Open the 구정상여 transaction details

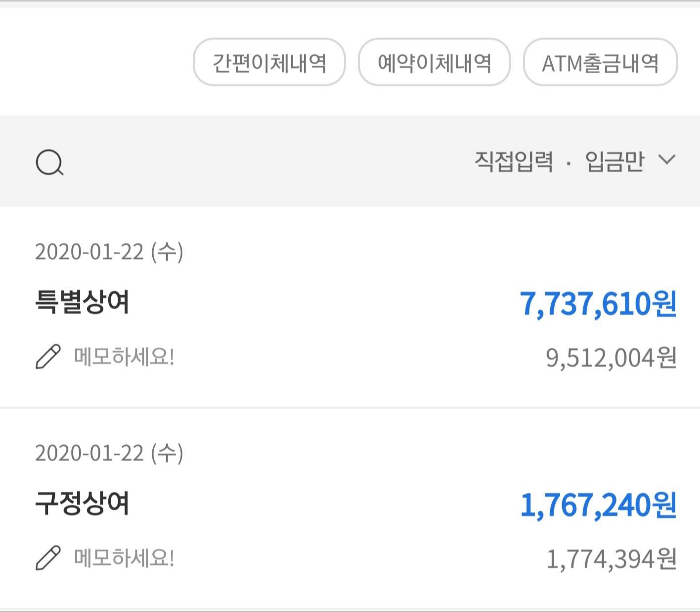(350, 509)
